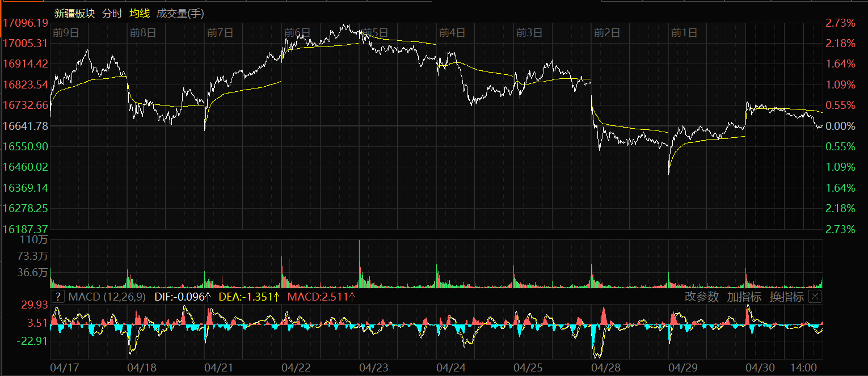Viewport: 868px width, 376px height.
Task: Click the 73.3万 volume axis label
Action: (x=33, y=255)
